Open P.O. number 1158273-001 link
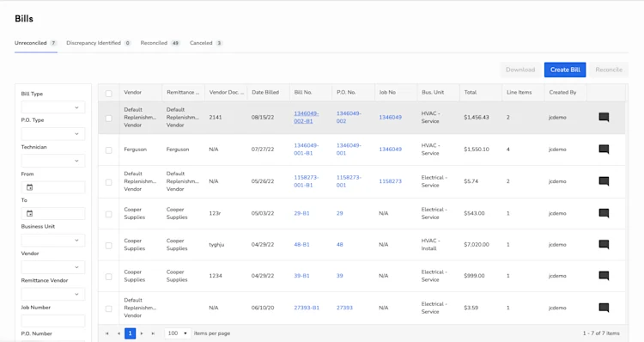This screenshot has height=342, width=644. (x=349, y=181)
